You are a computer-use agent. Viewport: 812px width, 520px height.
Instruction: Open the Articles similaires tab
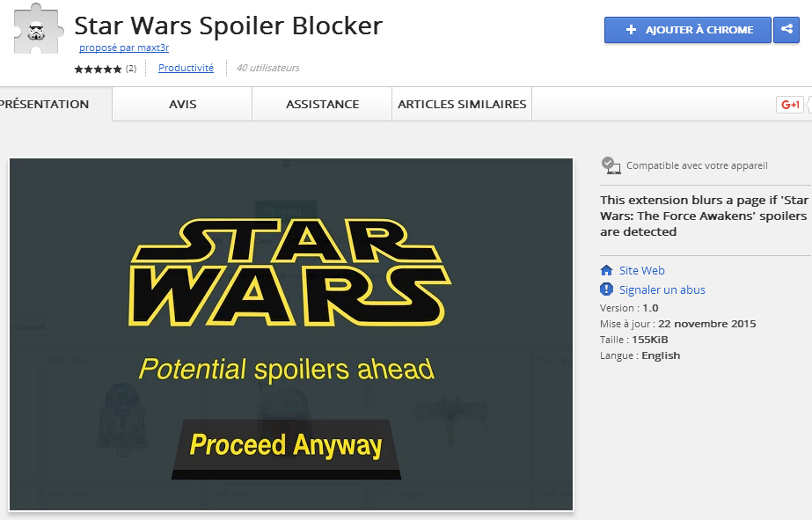tap(462, 104)
